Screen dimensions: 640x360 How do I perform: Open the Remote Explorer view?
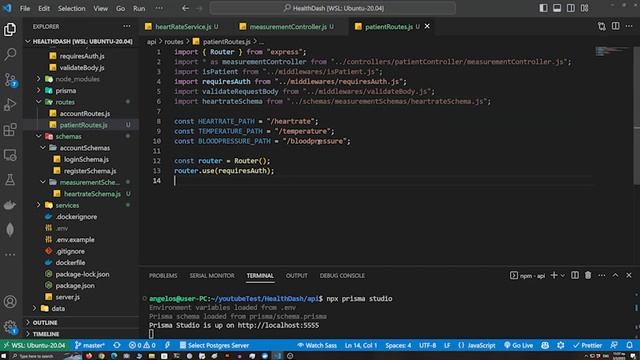click(10, 155)
